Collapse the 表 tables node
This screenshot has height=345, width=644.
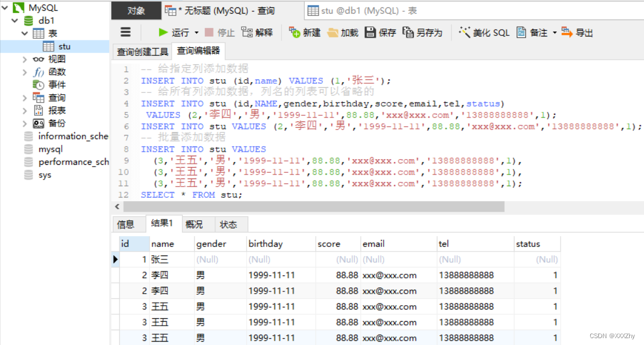[x=25, y=33]
